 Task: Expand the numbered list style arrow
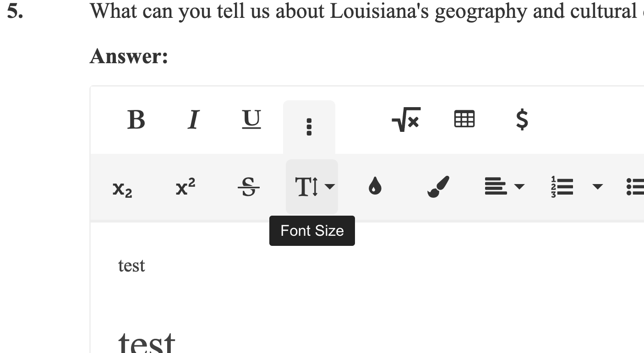tap(597, 187)
